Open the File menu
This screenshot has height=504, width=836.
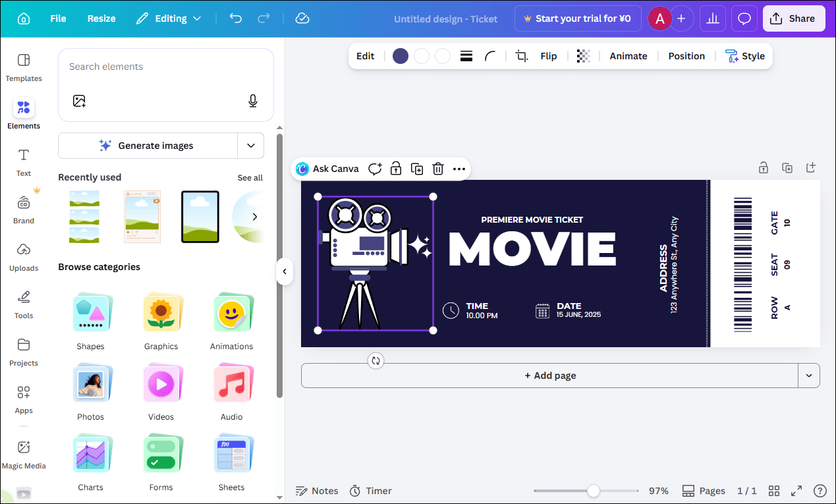click(x=58, y=18)
